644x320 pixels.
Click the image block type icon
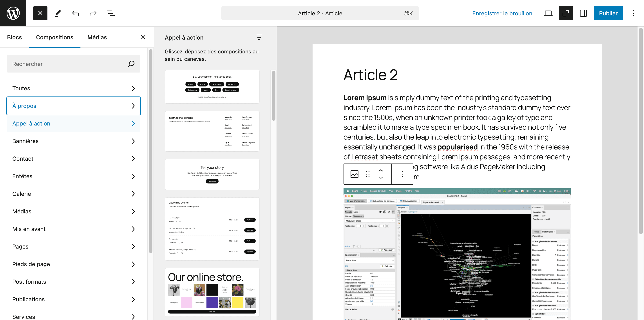tap(354, 174)
